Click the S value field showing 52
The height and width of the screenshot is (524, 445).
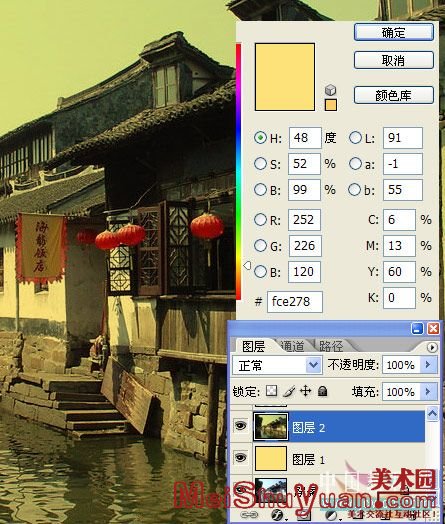pyautogui.click(x=304, y=164)
